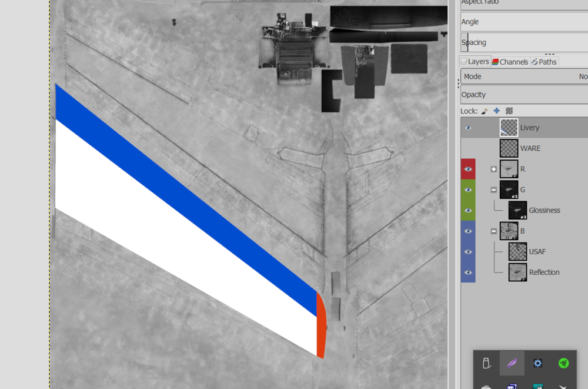This screenshot has width=588, height=389.
Task: Open the green Razer tray icon
Action: click(563, 363)
